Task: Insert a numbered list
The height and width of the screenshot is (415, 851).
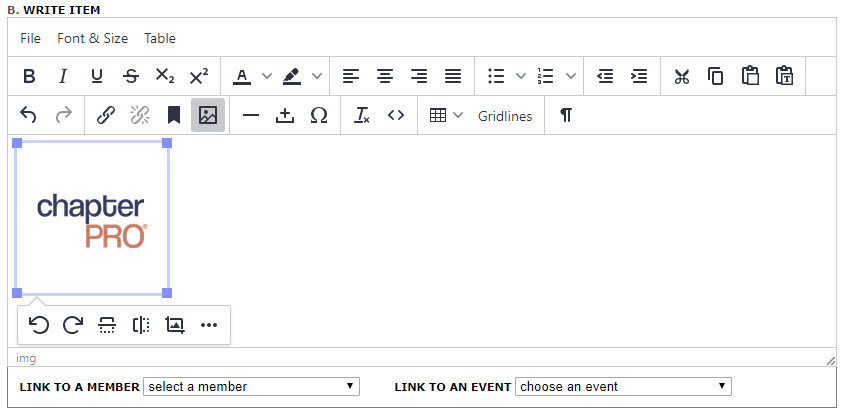Action: pos(545,76)
